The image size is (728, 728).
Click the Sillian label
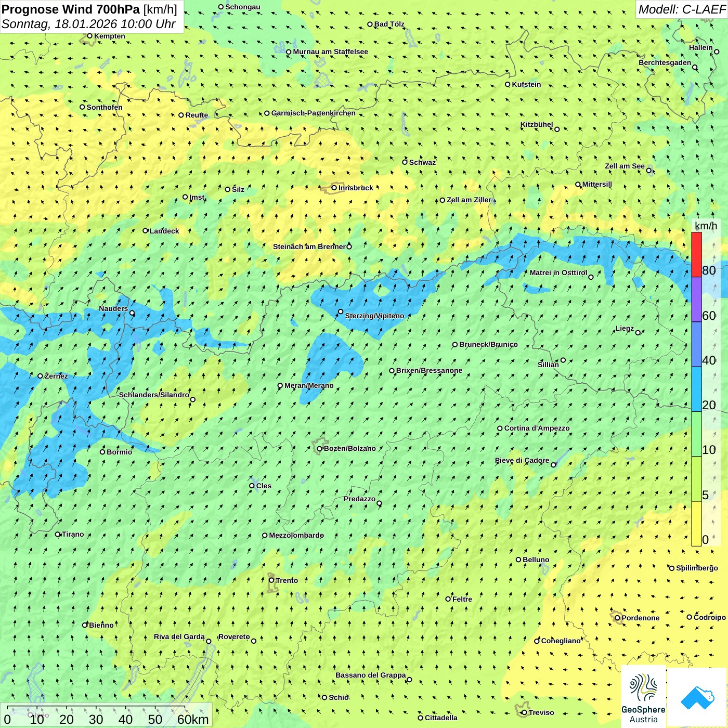click(x=548, y=365)
